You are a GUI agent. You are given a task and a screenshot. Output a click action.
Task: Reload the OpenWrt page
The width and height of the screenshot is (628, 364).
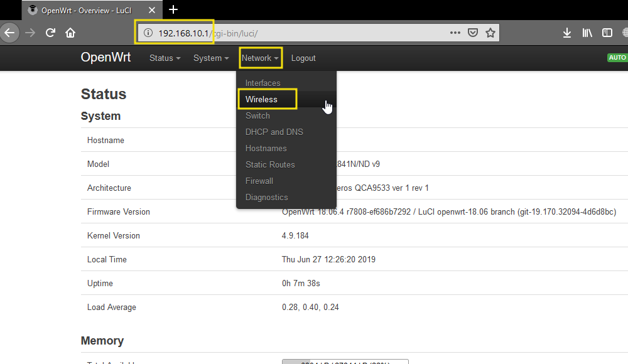pyautogui.click(x=50, y=33)
